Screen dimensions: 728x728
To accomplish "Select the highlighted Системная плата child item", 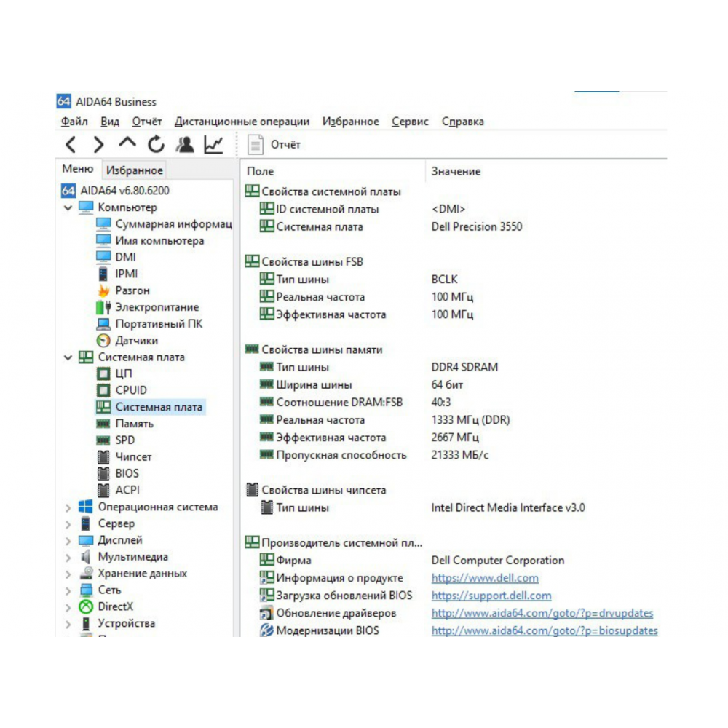I will (150, 407).
